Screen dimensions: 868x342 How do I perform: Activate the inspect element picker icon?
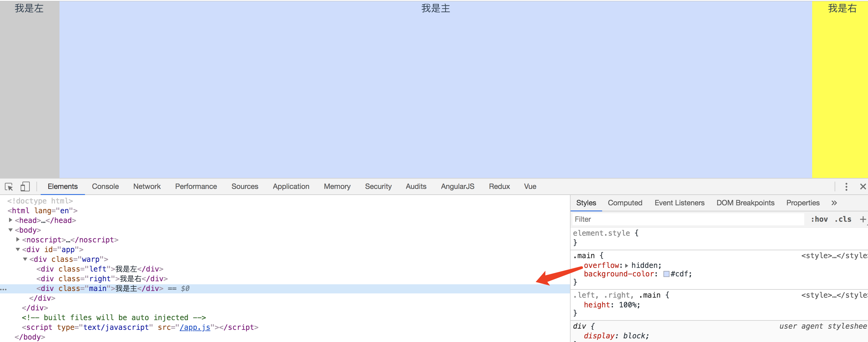[9, 186]
